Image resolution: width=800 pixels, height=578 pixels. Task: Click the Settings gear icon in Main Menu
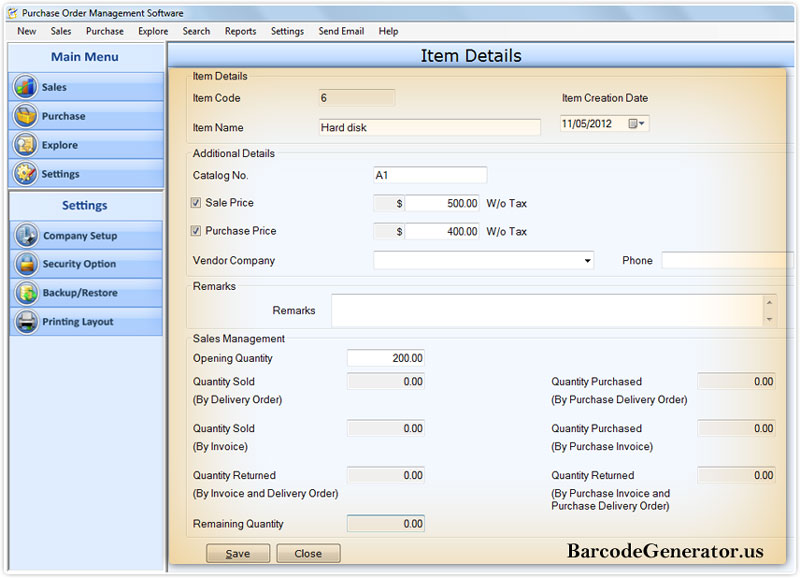pos(26,174)
